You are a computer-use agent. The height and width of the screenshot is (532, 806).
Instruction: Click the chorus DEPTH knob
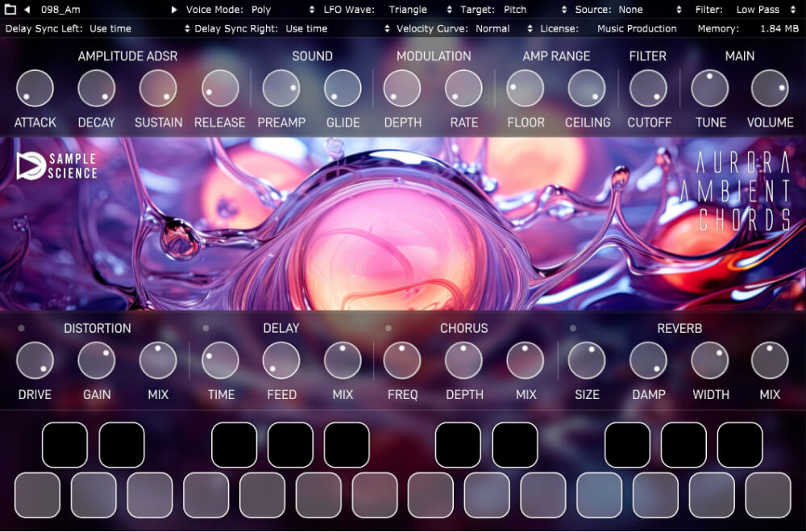click(463, 360)
